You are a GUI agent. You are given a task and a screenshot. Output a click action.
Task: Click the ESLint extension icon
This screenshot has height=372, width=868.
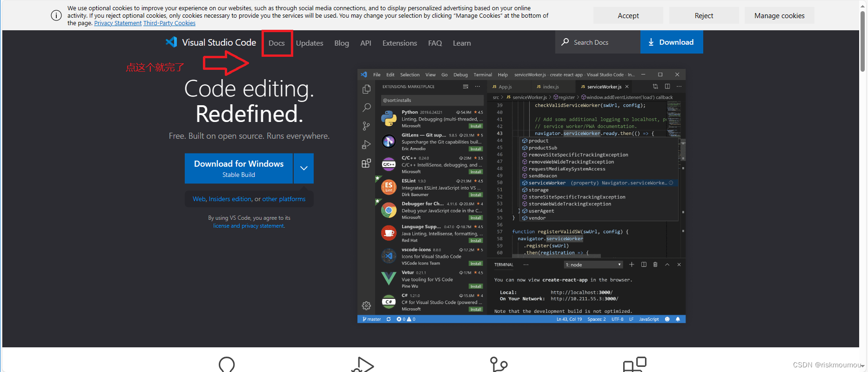(389, 187)
